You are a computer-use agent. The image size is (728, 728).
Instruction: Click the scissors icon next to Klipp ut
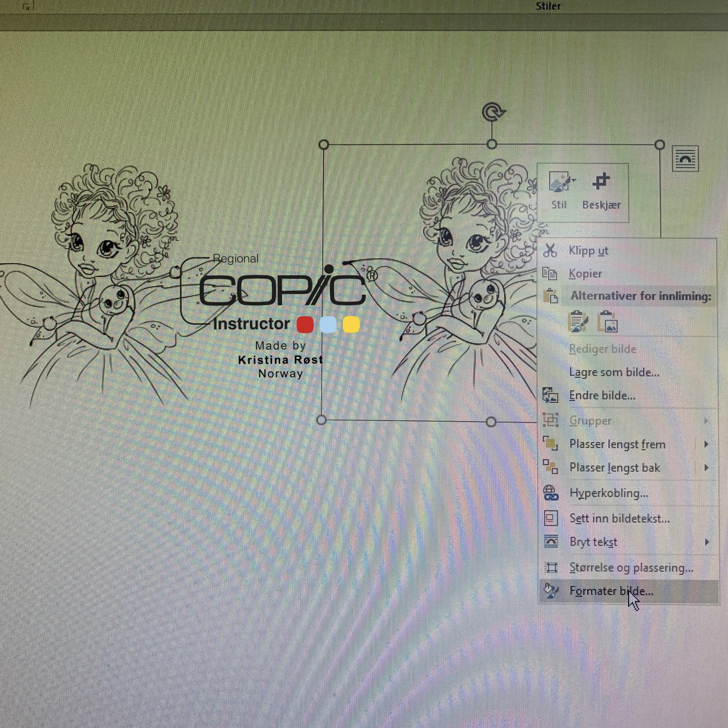tap(550, 251)
